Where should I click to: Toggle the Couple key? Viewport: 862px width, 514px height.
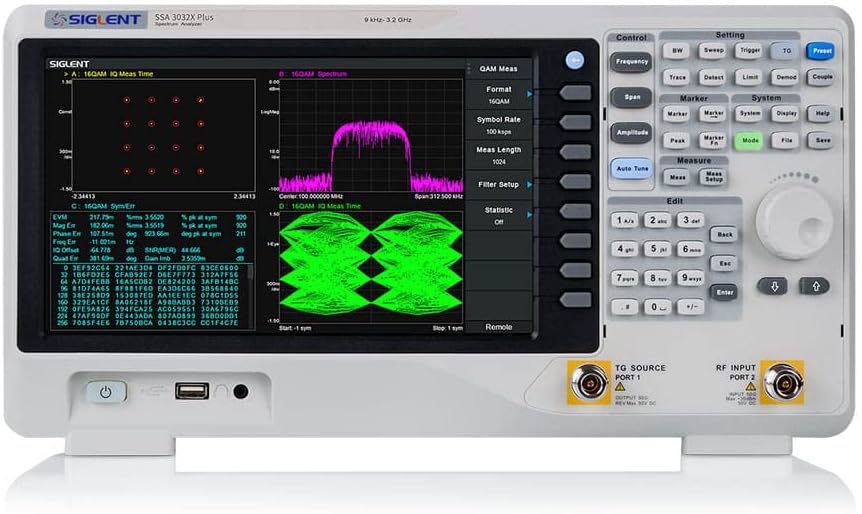822,78
